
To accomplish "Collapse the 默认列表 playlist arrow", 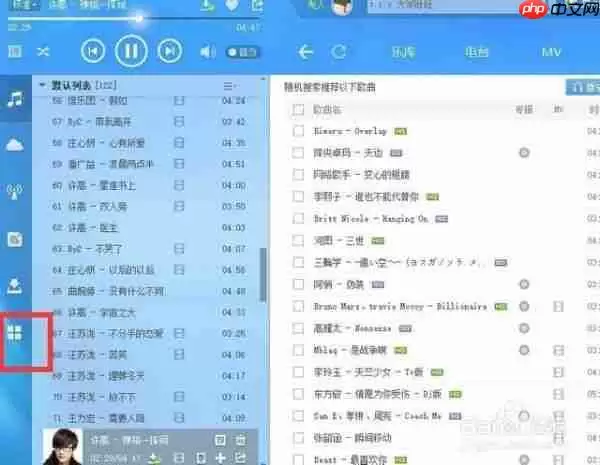I will [x=42, y=85].
